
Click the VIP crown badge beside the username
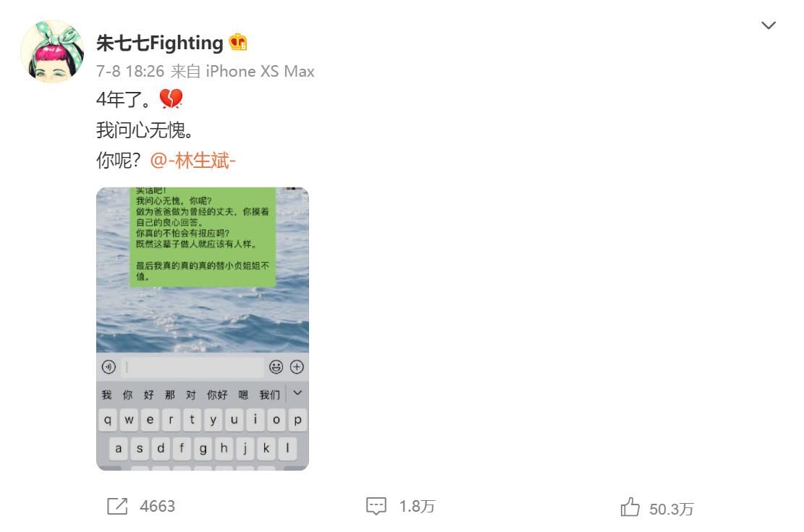239,42
